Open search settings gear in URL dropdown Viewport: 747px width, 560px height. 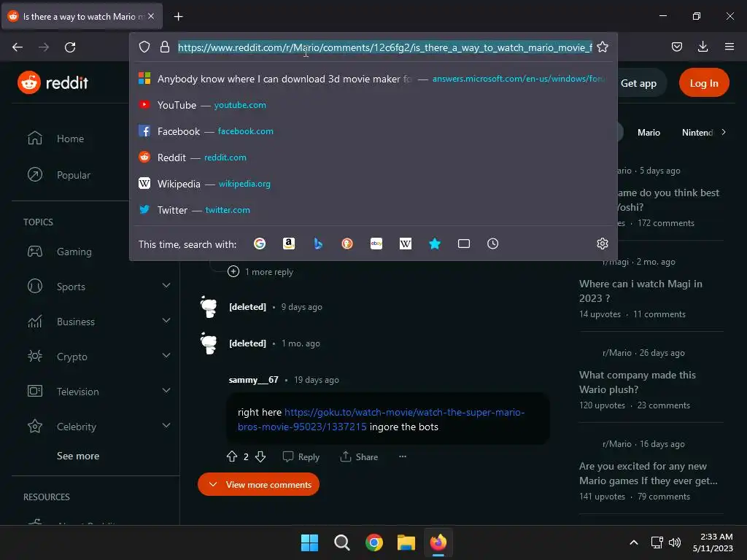[x=602, y=244]
